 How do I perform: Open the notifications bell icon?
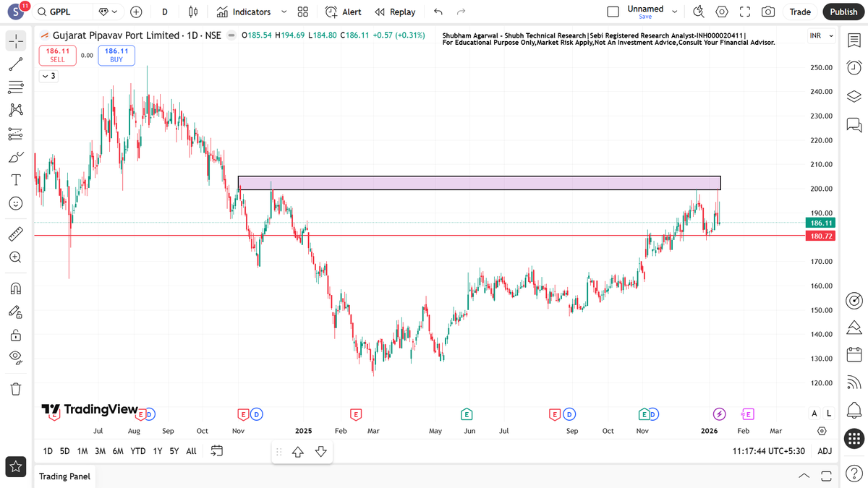coord(854,411)
